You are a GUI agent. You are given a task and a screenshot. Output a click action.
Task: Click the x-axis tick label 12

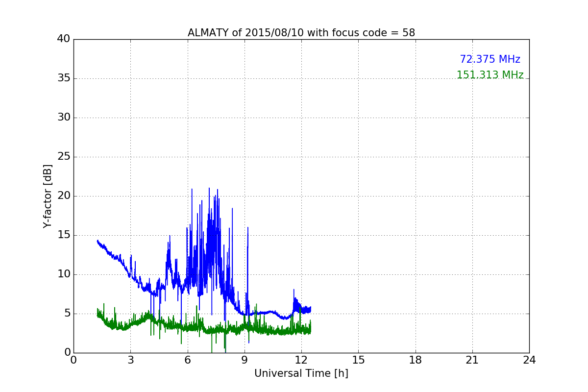point(301,360)
